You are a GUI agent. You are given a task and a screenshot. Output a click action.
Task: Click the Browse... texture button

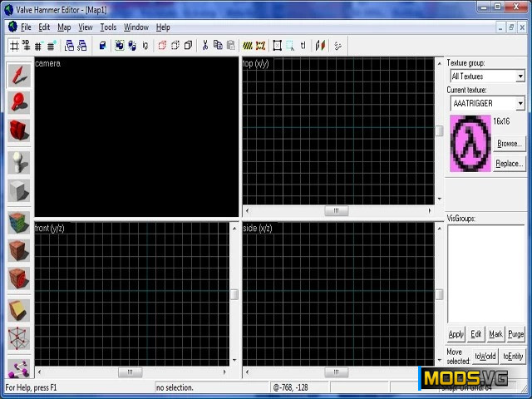[x=509, y=144]
